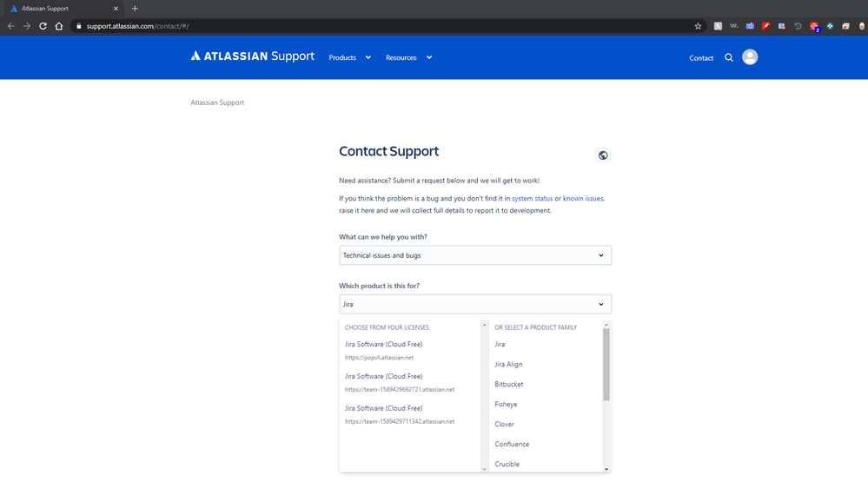The width and height of the screenshot is (868, 488).
Task: Click the lock icon in the address bar
Action: click(79, 26)
